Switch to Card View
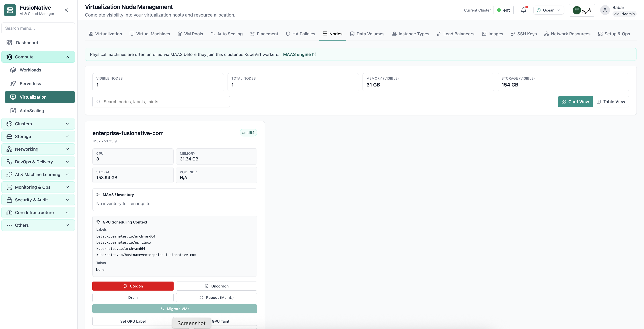 click(x=575, y=102)
